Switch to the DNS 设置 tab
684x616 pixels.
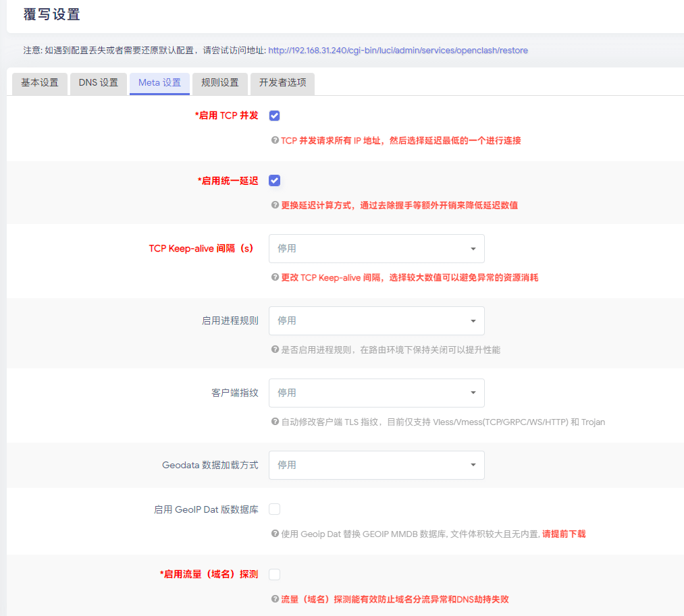[99, 83]
